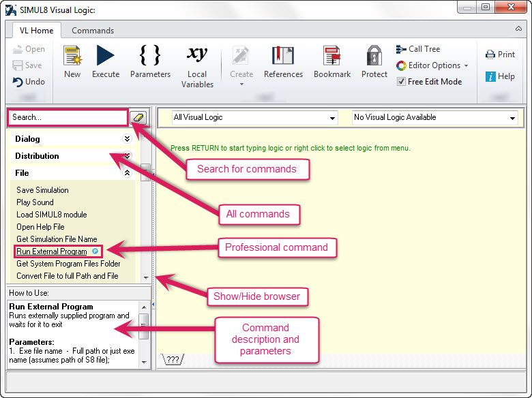Select Get Simulation File Name command
The height and width of the screenshot is (398, 532).
click(57, 239)
